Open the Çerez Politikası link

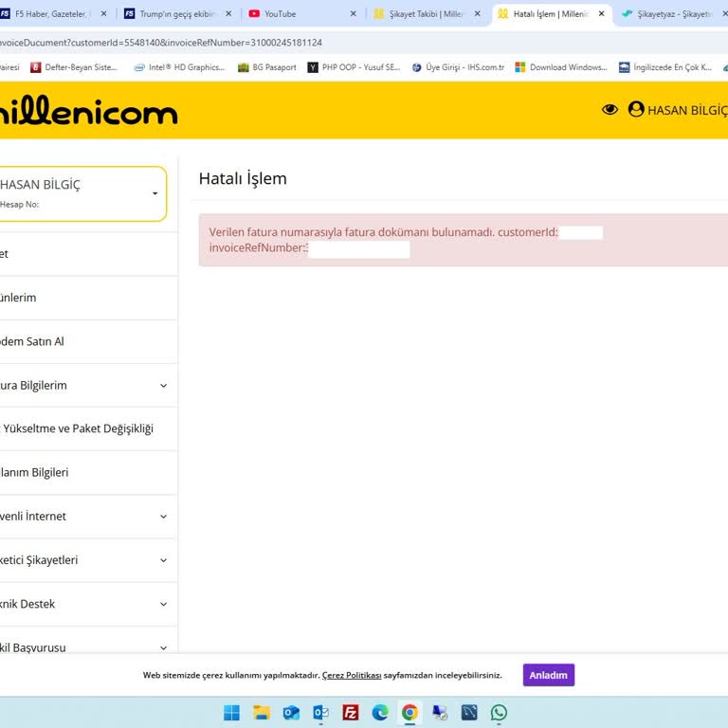pos(352,675)
